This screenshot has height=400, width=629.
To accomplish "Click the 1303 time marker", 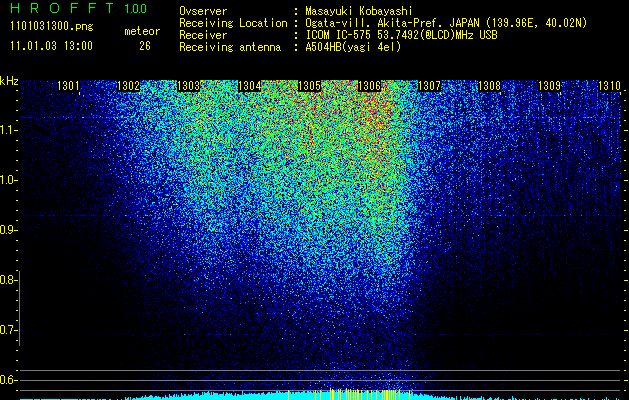I will point(189,86).
